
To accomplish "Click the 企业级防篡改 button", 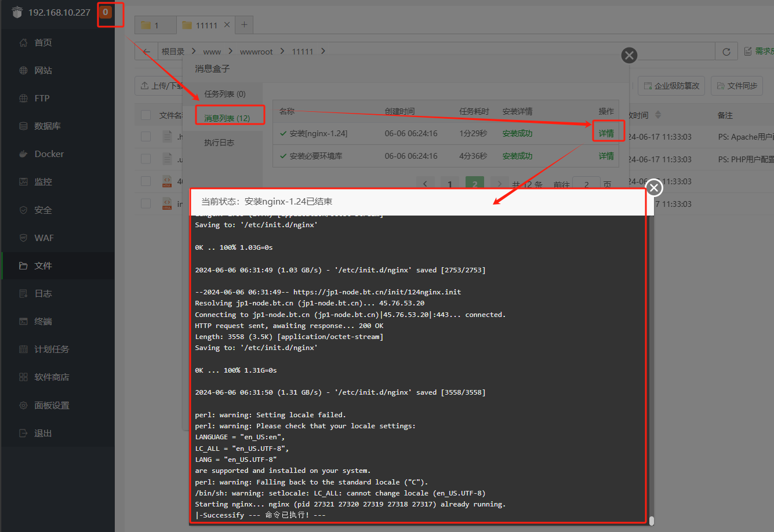I will 671,86.
